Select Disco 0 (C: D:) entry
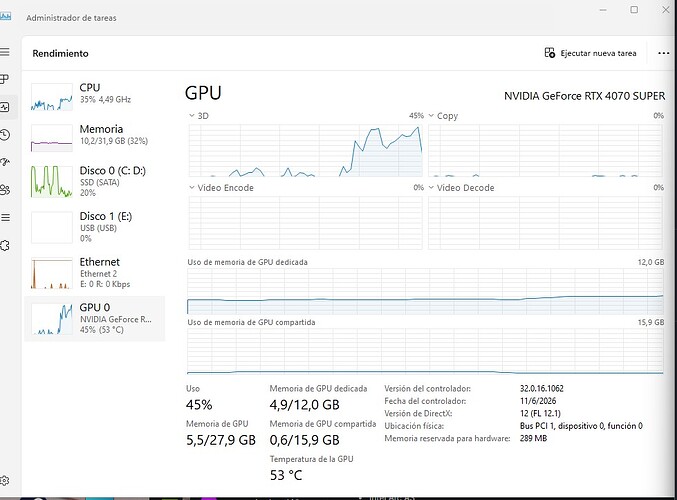The height and width of the screenshot is (500, 677). (95, 182)
